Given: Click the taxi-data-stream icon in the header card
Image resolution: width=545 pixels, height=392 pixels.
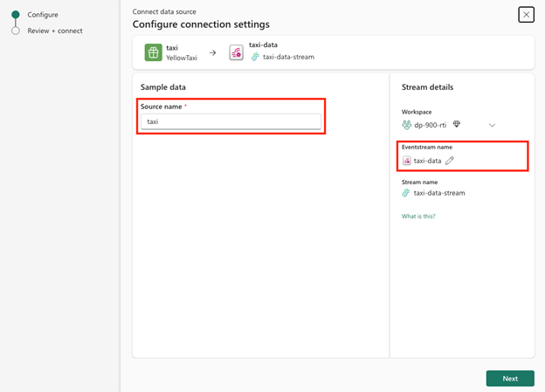Looking at the screenshot, I should [255, 58].
